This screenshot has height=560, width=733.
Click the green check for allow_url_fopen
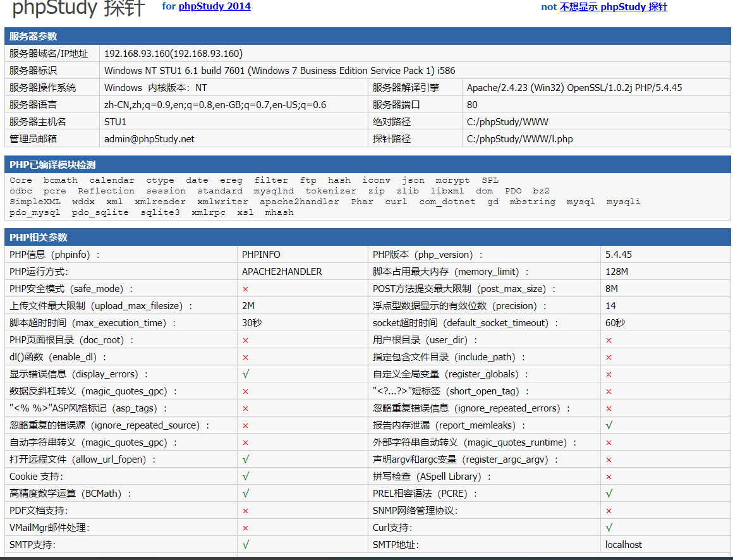point(245,460)
